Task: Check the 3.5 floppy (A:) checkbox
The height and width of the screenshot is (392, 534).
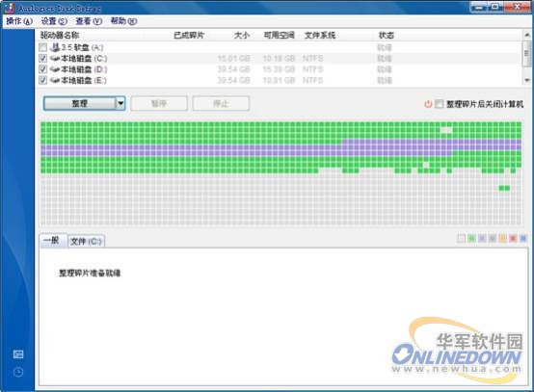Action: pos(43,47)
